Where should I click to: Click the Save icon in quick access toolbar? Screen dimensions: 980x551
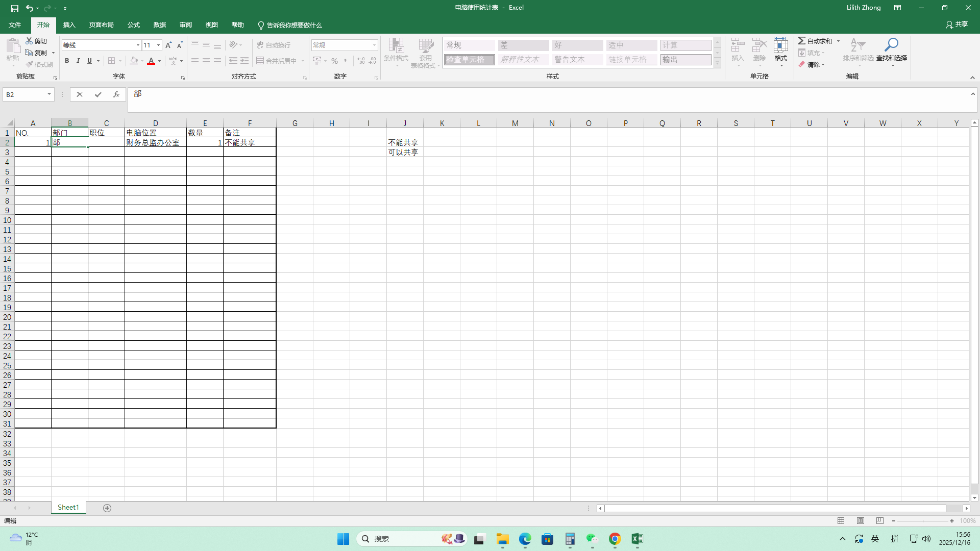tap(14, 8)
